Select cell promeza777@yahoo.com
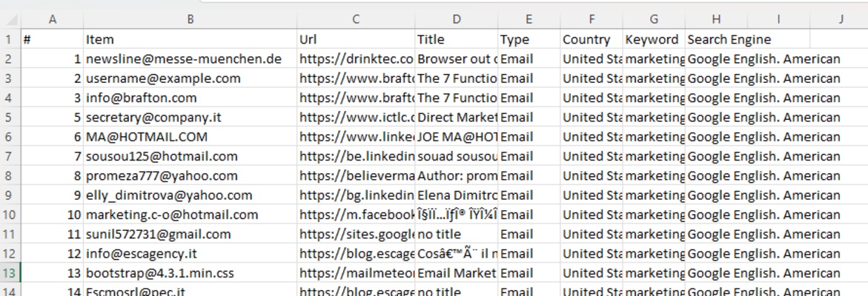 click(x=191, y=175)
